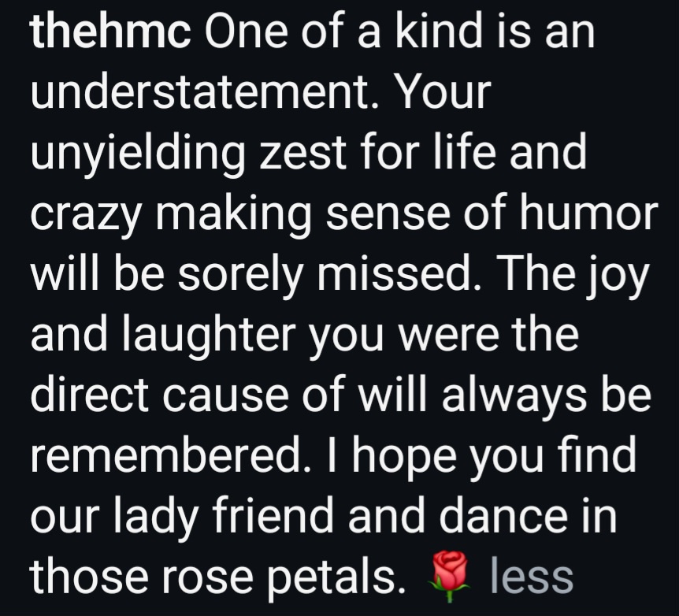The width and height of the screenshot is (679, 616).
Task: Collapse the caption with the less link
Action: 532,577
